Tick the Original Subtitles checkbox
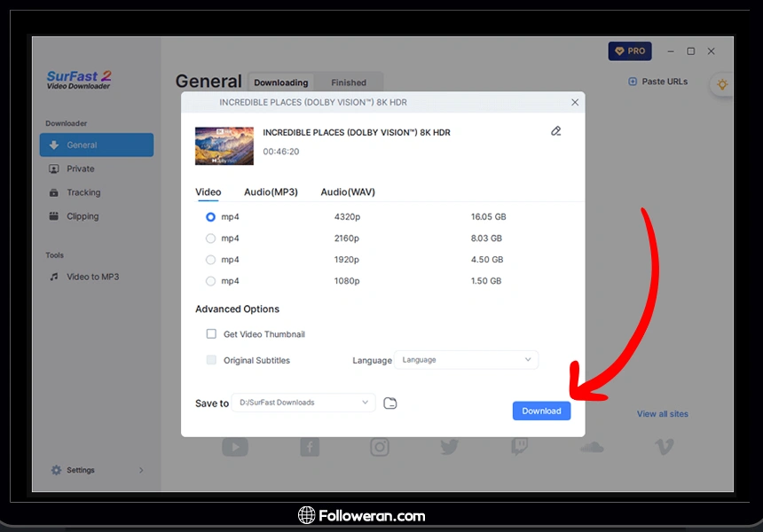 tap(211, 360)
